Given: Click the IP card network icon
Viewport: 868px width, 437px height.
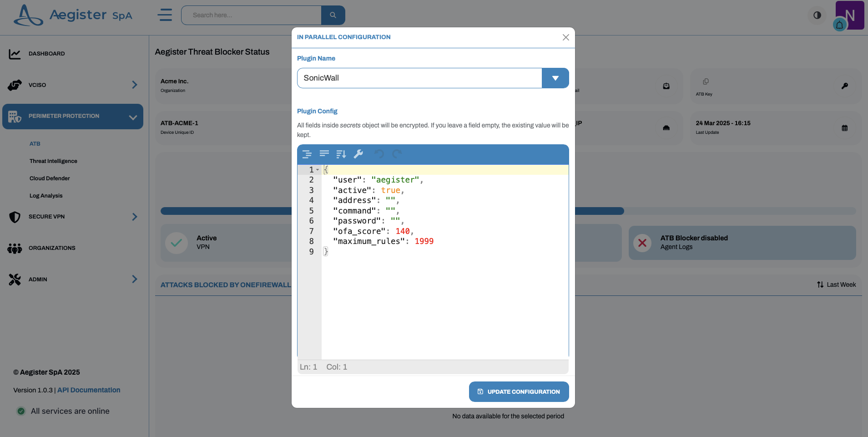Looking at the screenshot, I should 666,128.
